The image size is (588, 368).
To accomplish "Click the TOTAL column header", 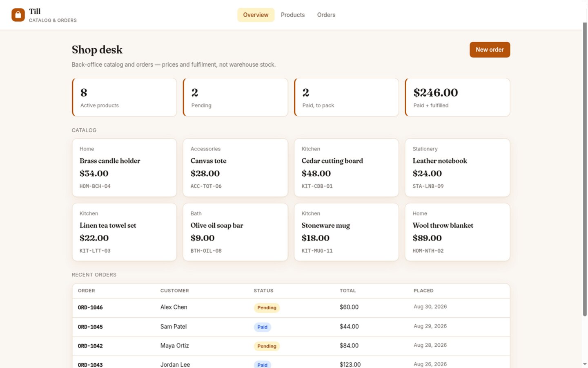I will coord(347,291).
